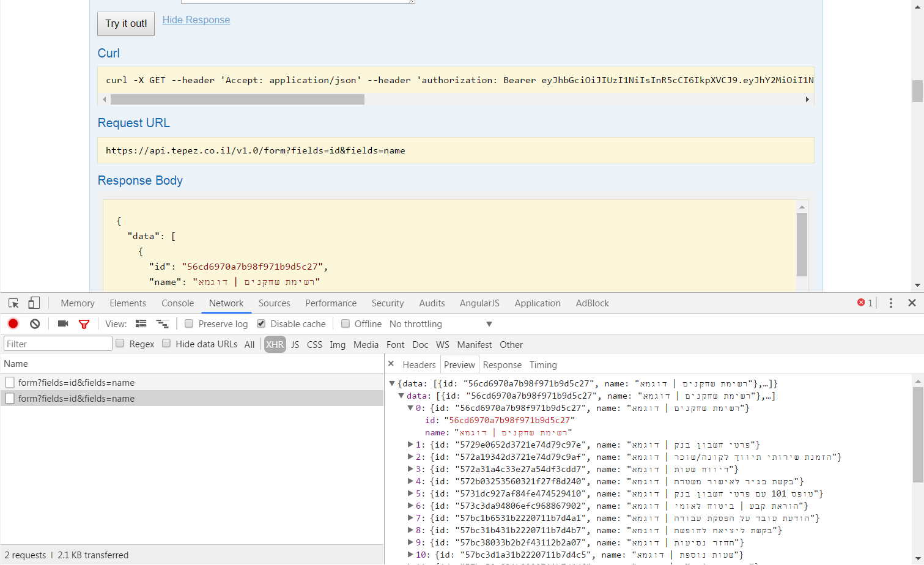This screenshot has width=924, height=565.
Task: Click the curl command horizontal scrollbar thumb
Action: pyautogui.click(x=237, y=99)
